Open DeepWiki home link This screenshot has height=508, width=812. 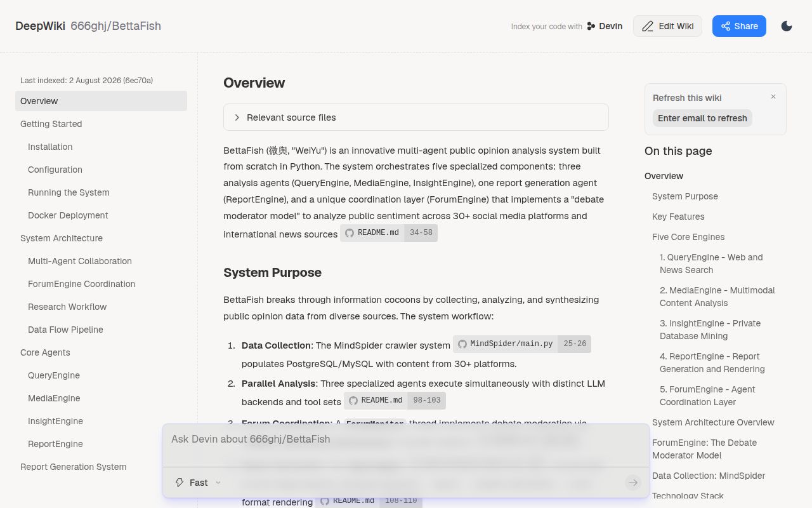click(x=40, y=26)
